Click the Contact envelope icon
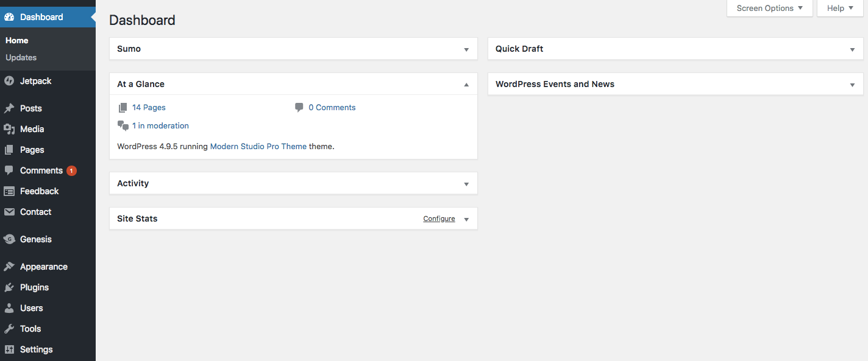 [x=9, y=212]
